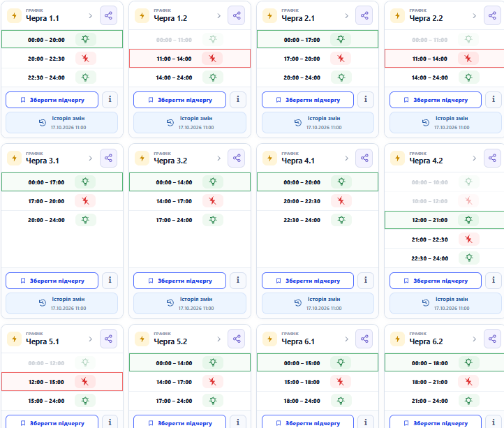Open Історія змін for Черга 4.1
Viewport: 504px width, 428px height.
[318, 303]
